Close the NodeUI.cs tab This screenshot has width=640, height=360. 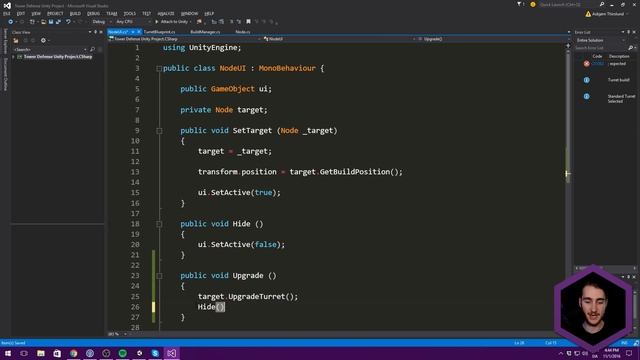click(x=139, y=32)
